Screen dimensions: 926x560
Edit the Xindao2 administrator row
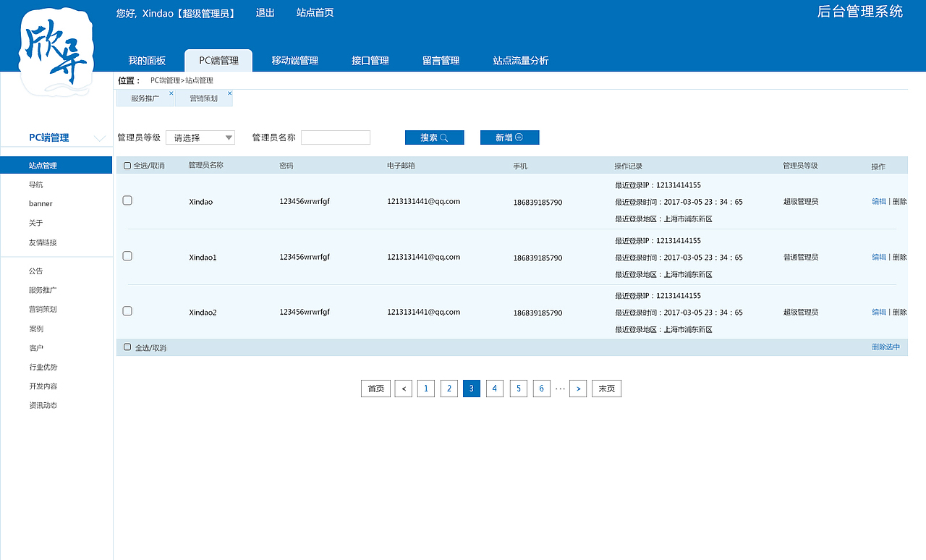pyautogui.click(x=879, y=312)
